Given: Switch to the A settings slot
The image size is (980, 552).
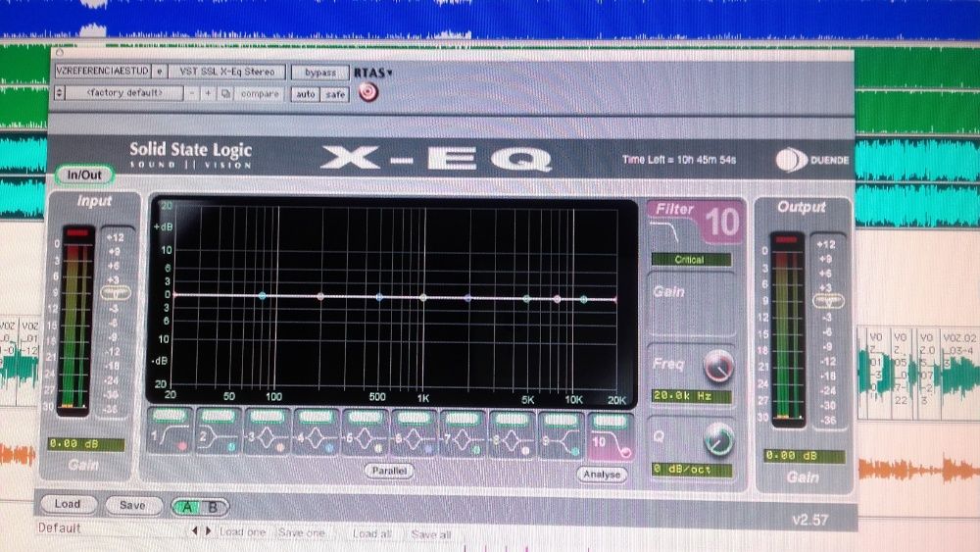Looking at the screenshot, I should [x=187, y=507].
